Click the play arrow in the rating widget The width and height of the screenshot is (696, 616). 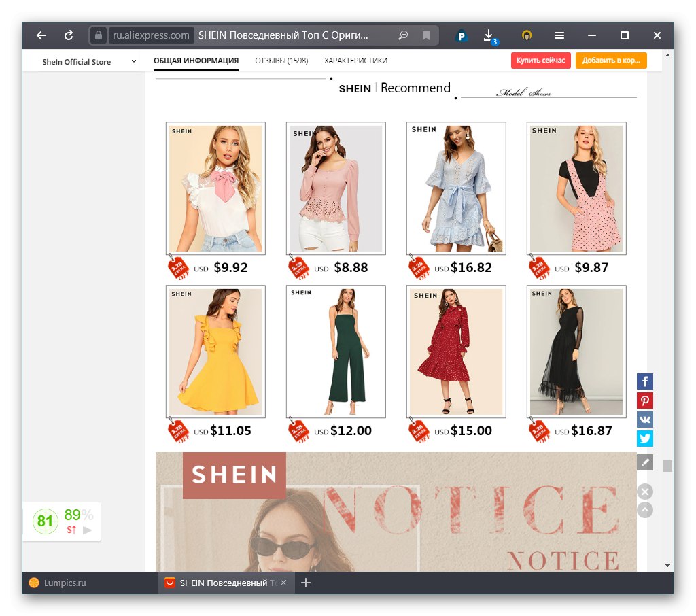[87, 530]
